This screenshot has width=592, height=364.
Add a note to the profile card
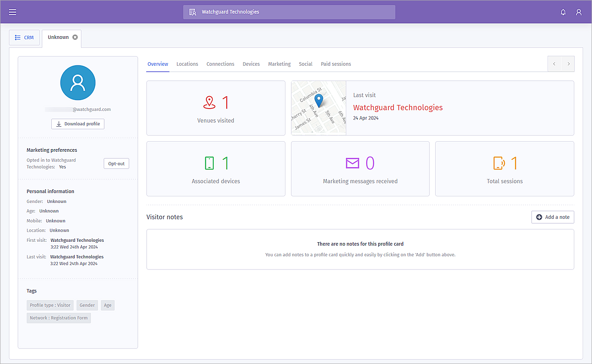[553, 217]
